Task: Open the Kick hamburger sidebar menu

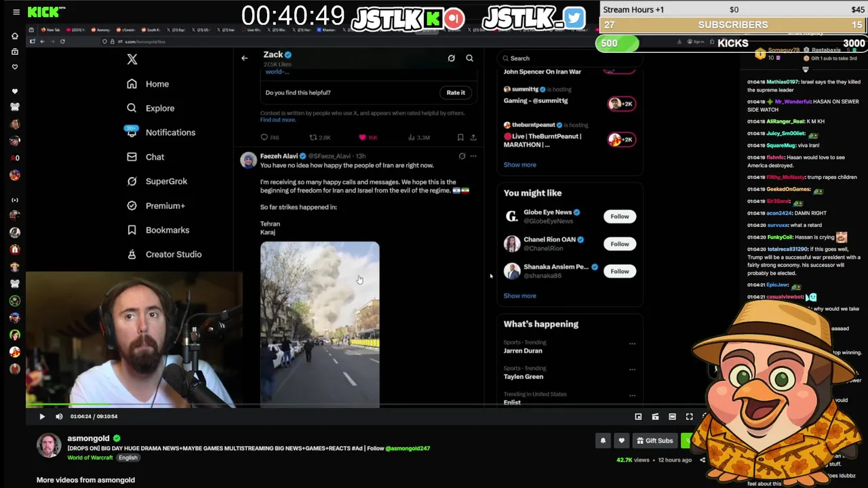Action: (x=16, y=12)
